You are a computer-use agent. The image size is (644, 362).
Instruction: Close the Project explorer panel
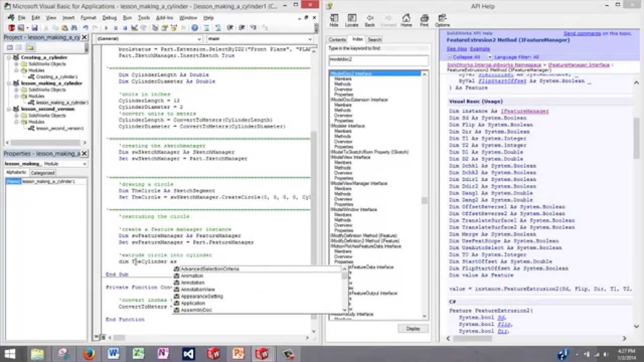tap(85, 37)
